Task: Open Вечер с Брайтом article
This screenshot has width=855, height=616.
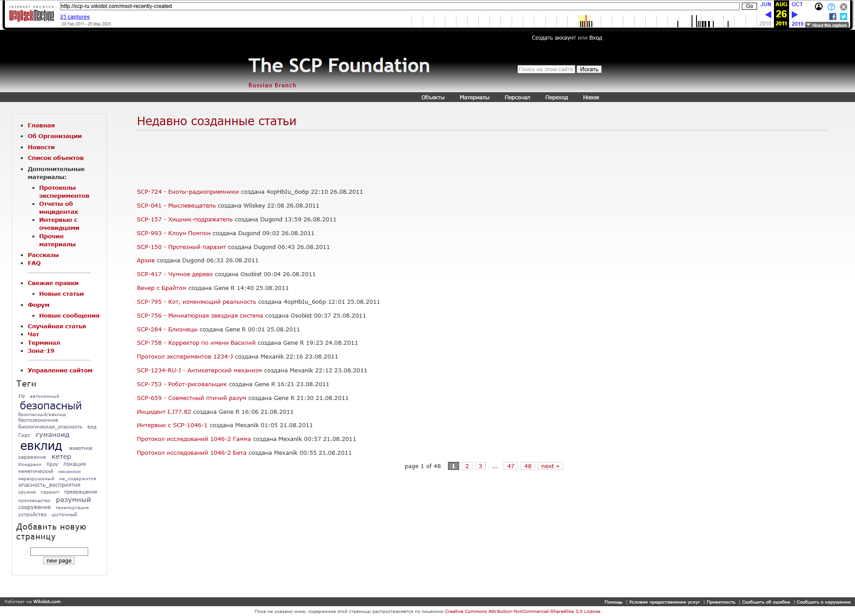Action: click(x=162, y=288)
